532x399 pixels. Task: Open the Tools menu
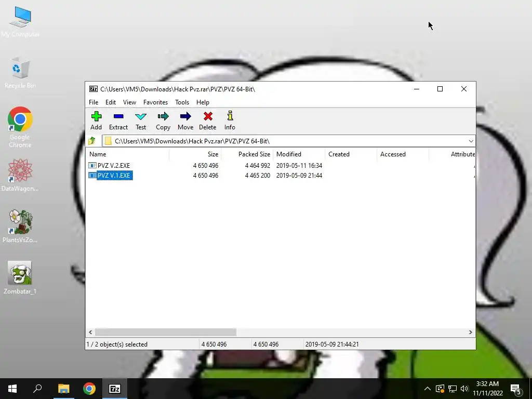pos(182,102)
